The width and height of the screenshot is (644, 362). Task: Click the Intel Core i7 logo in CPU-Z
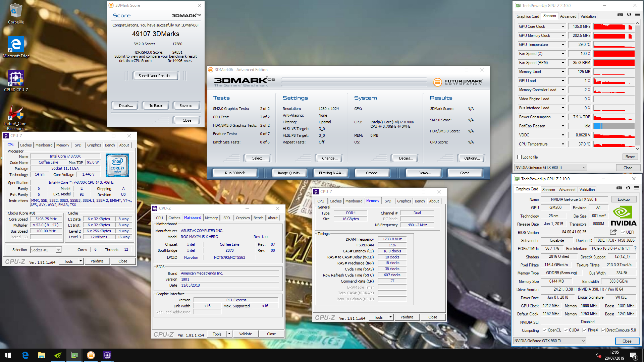tap(117, 165)
